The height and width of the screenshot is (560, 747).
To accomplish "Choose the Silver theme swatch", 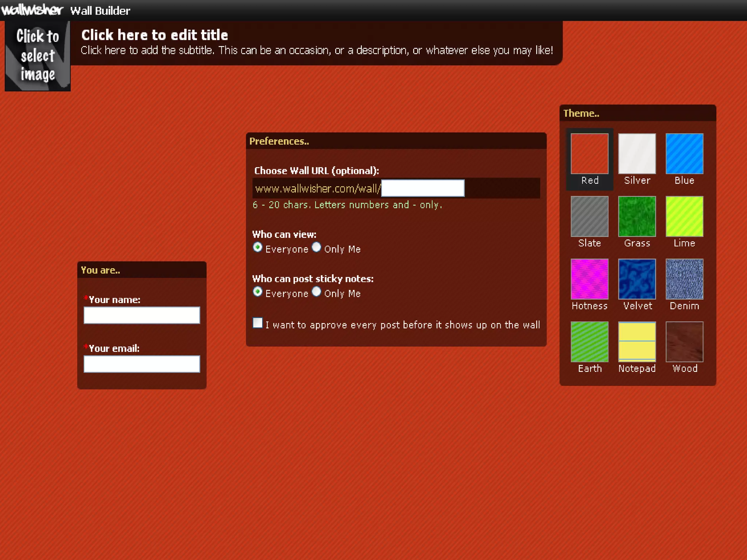I will point(637,154).
